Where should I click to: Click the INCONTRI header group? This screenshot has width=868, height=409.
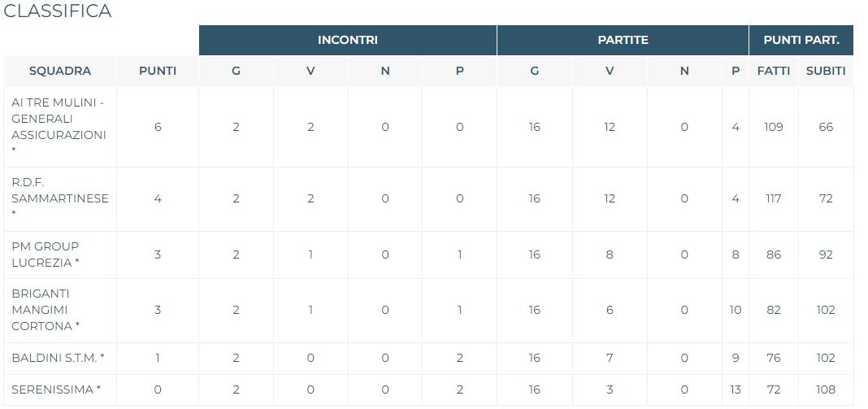click(348, 41)
